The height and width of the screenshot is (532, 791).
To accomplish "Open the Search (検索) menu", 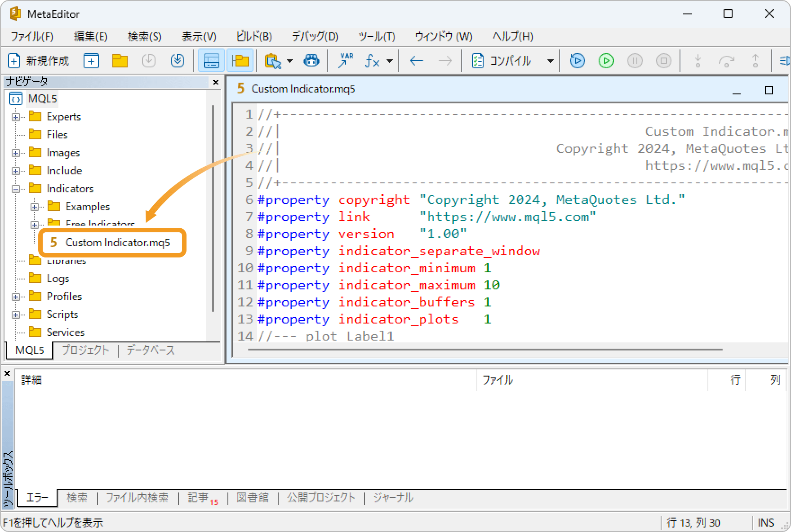I will point(144,36).
